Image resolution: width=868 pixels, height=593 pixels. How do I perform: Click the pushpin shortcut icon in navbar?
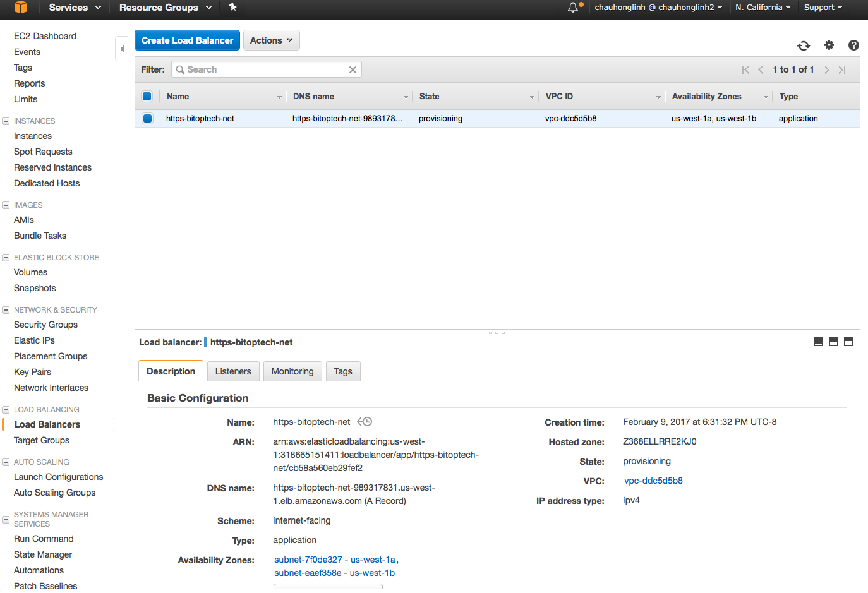[232, 8]
